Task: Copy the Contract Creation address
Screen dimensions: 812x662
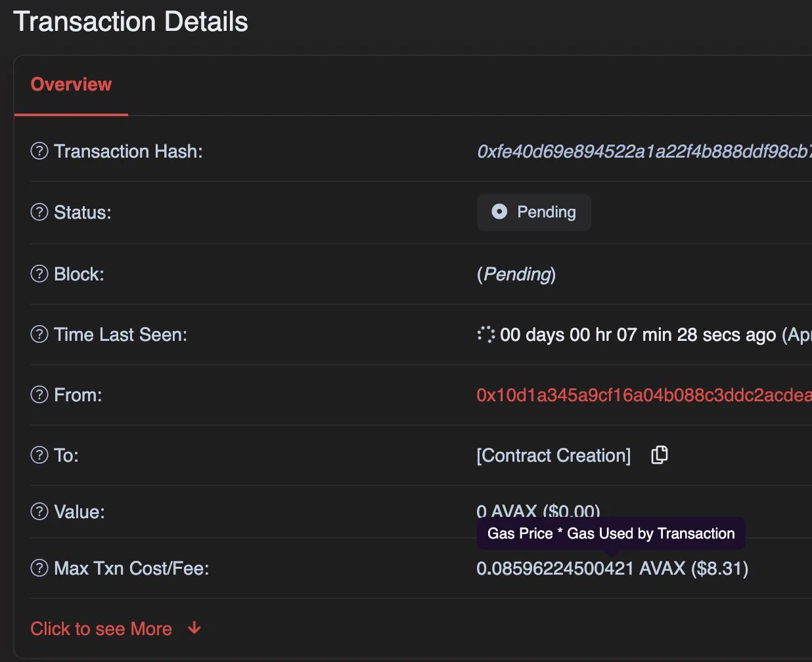Action: click(660, 455)
